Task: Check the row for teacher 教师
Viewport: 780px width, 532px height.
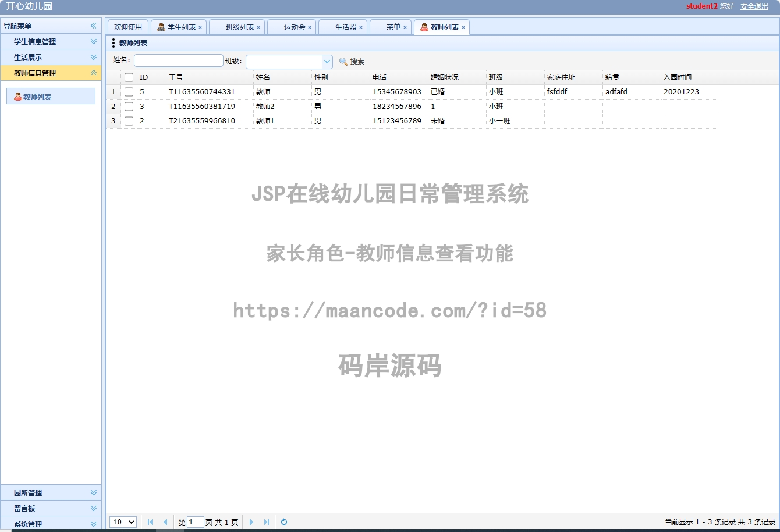Action: tap(129, 92)
